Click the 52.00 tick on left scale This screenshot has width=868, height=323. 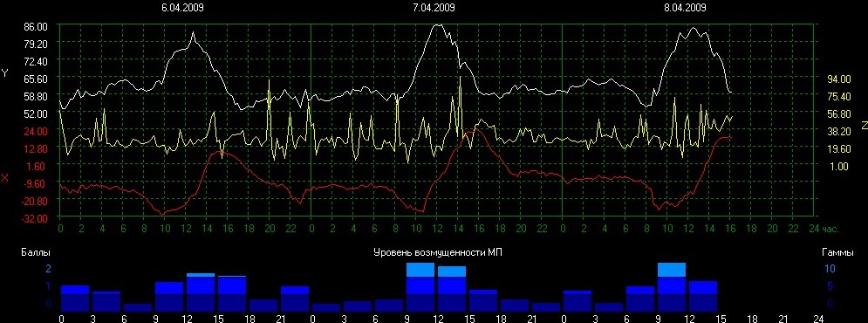(x=37, y=113)
